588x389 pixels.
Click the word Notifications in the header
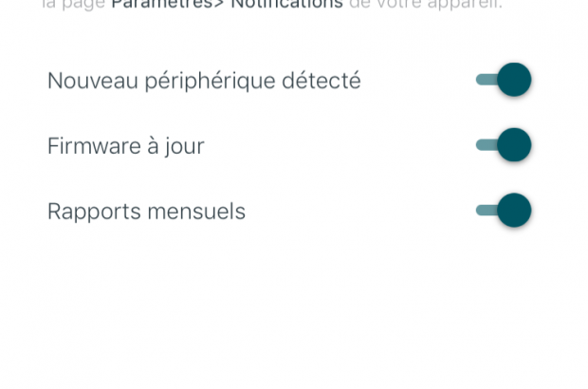286,5
